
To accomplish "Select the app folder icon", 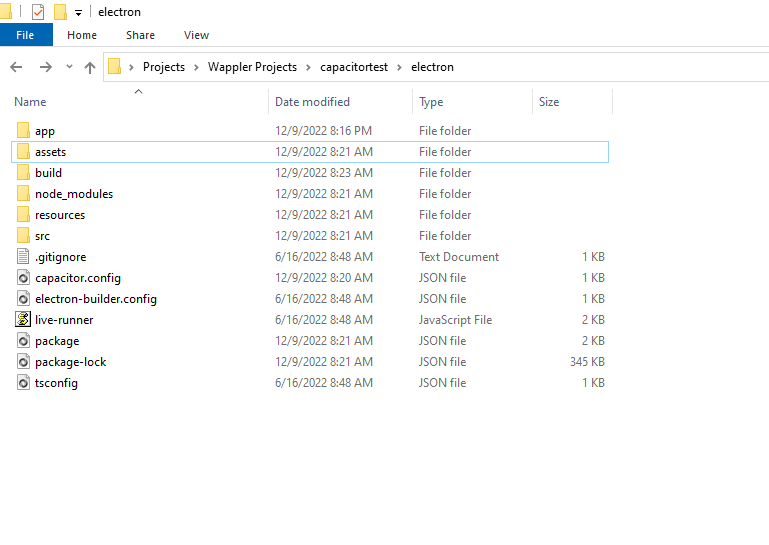I will (x=23, y=130).
